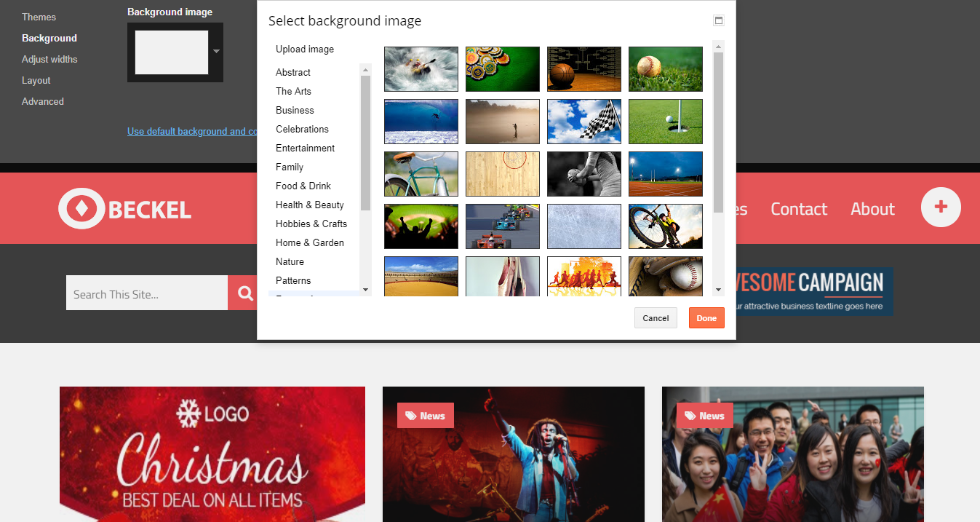Click the search magnifier button
This screenshot has width=980, height=522.
point(245,293)
